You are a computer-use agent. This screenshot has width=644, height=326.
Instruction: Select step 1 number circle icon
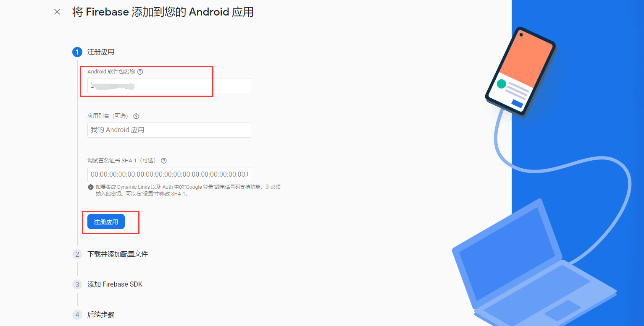point(77,52)
